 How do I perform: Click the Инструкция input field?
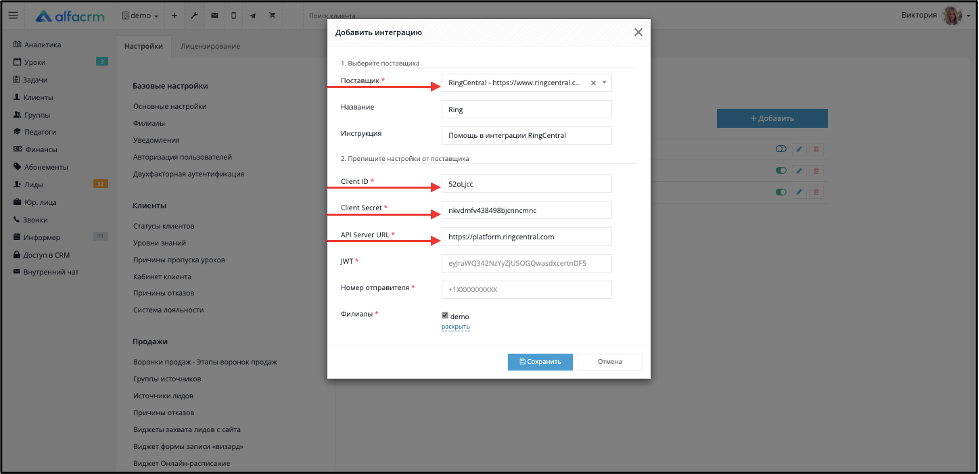point(526,136)
